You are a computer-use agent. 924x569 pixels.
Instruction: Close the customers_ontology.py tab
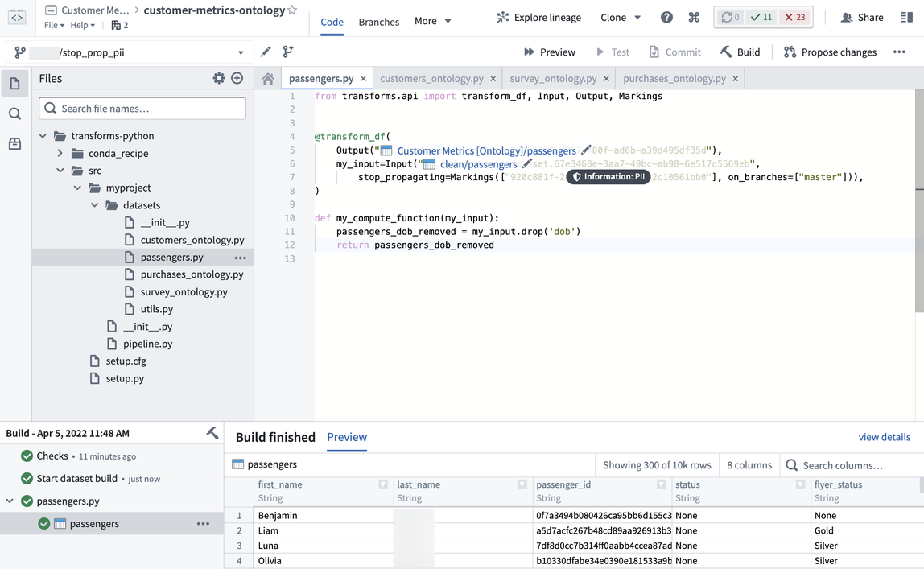[493, 79]
